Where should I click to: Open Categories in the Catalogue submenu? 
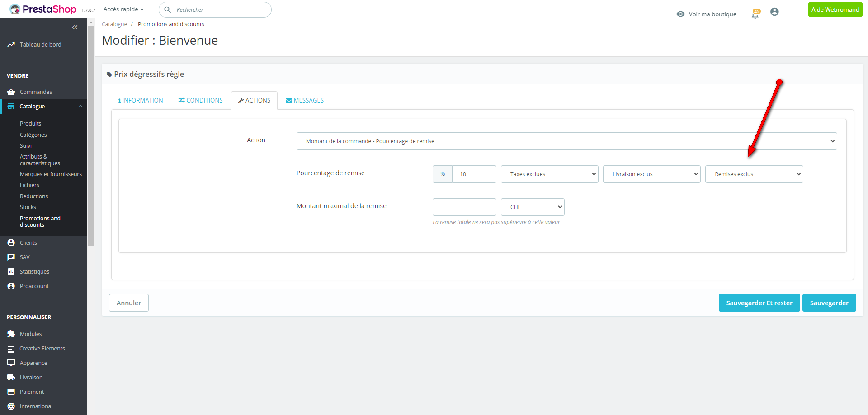tap(33, 135)
